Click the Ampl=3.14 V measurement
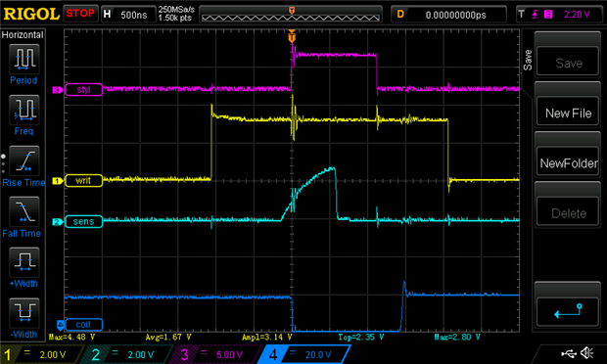Viewport: 607px width, 364px height. pos(266,337)
